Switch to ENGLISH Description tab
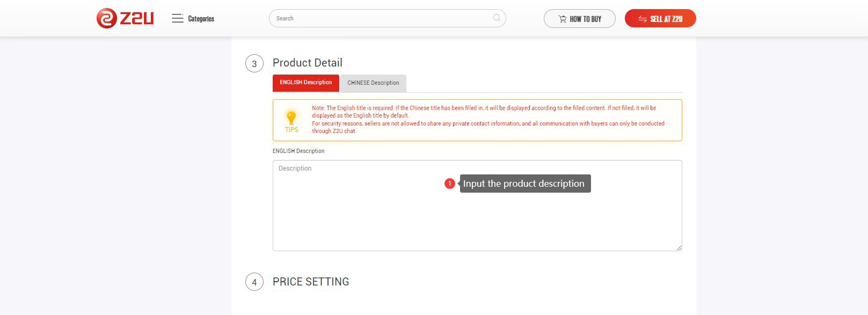Image resolution: width=868 pixels, height=315 pixels. [x=306, y=83]
